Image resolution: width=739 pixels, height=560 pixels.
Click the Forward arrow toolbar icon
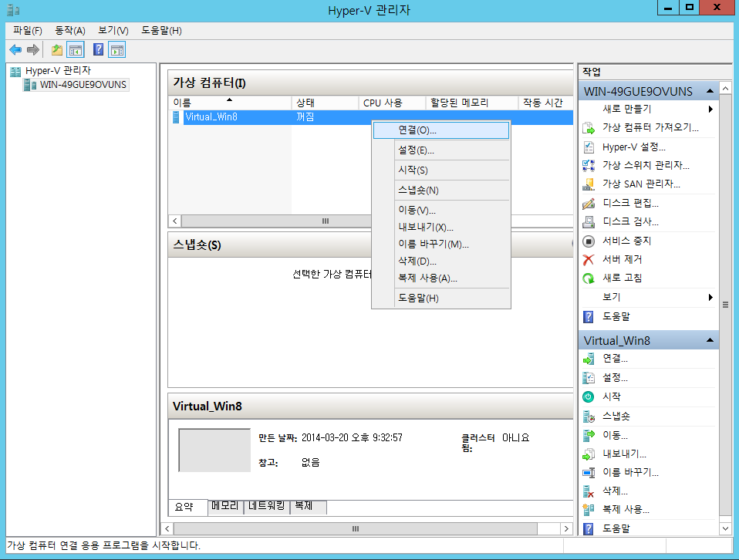pos(33,49)
